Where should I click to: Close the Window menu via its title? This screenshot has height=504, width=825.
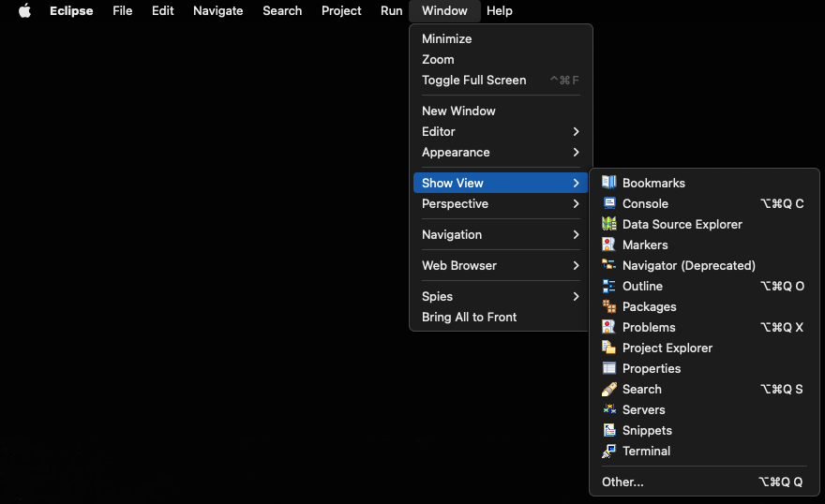(x=444, y=10)
